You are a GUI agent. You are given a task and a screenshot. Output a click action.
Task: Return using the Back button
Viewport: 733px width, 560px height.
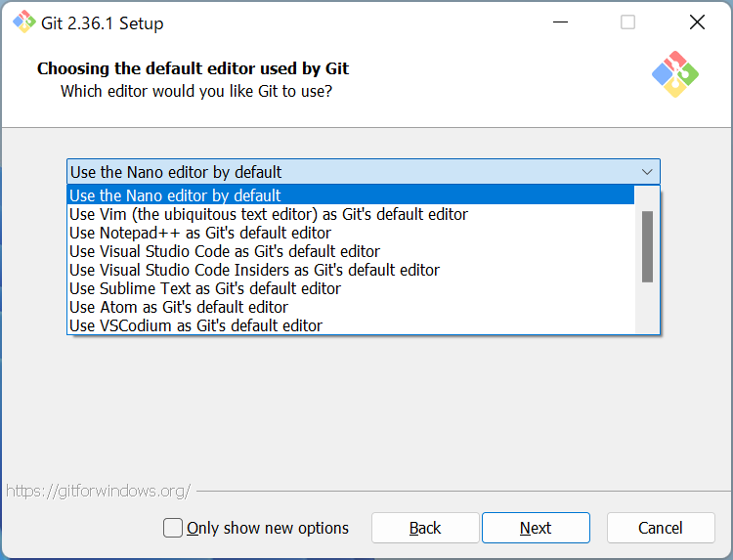tap(425, 528)
